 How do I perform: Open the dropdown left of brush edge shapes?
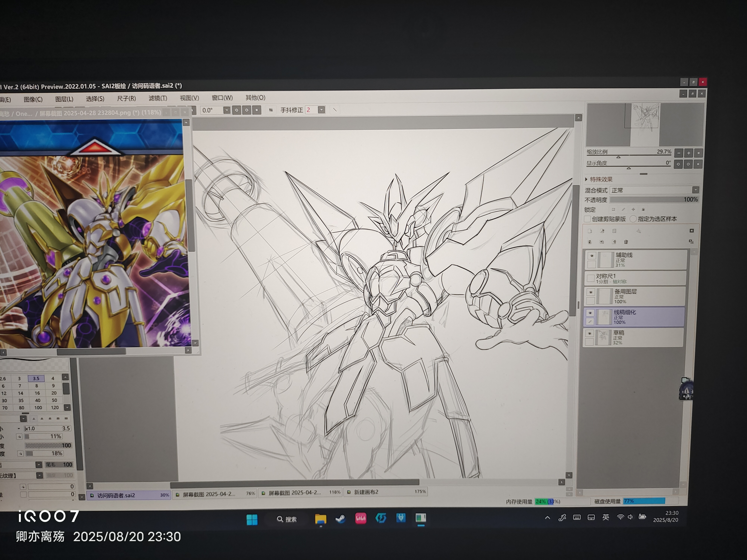(23, 419)
